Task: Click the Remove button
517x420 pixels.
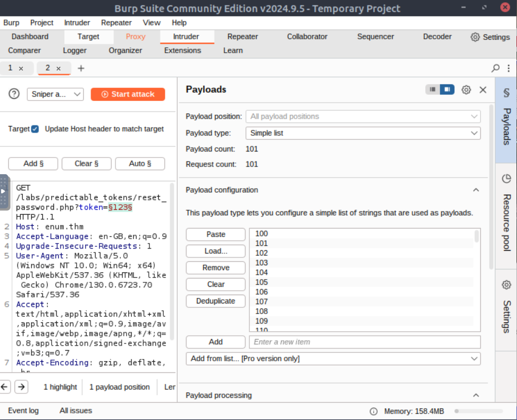Action: (x=215, y=267)
